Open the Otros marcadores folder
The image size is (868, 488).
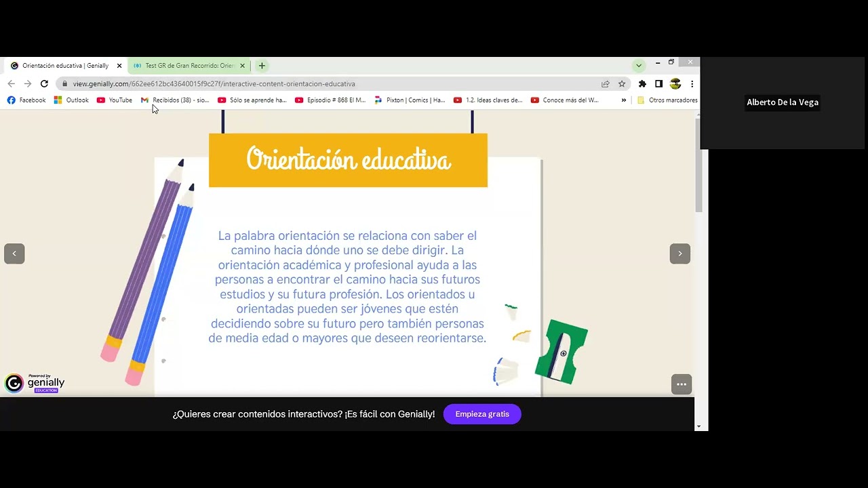pos(667,100)
